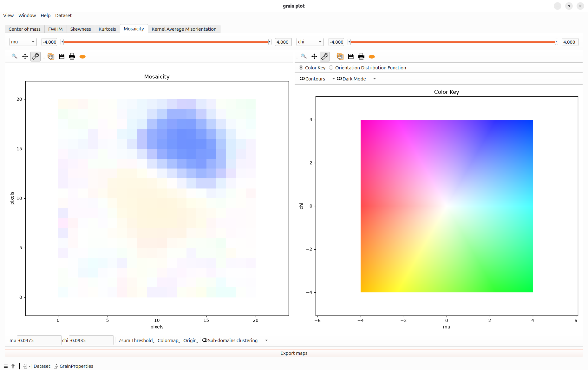Select the zoom tool in the Mosaicity toolbar

coord(15,56)
